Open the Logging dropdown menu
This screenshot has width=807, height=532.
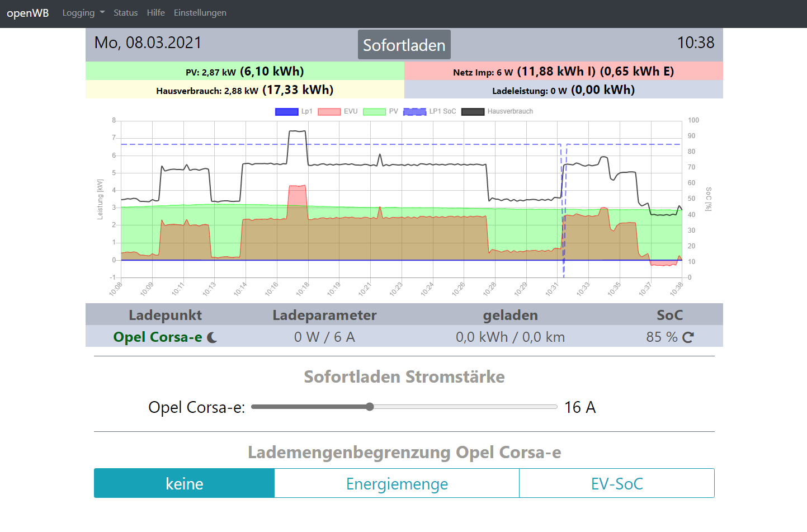83,13
